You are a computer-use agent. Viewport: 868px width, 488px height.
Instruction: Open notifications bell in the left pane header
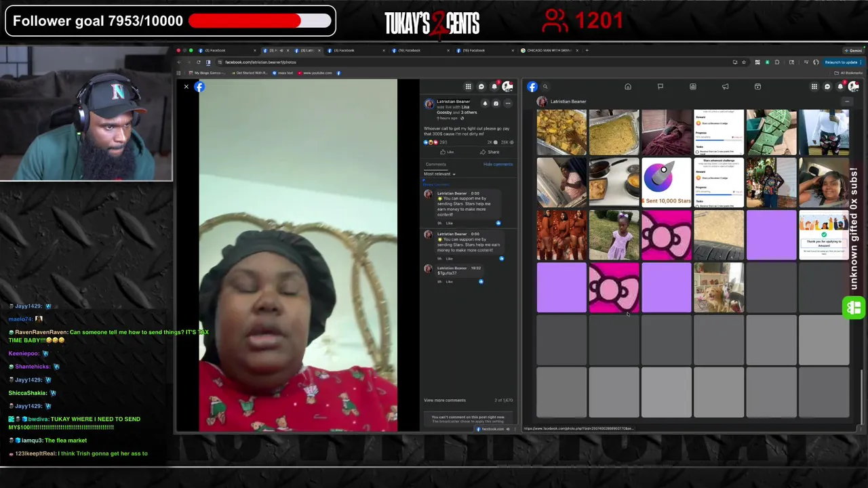(494, 87)
